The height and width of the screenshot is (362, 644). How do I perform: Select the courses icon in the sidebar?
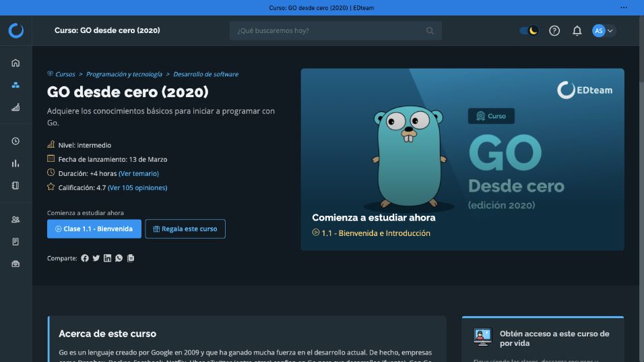point(15,85)
